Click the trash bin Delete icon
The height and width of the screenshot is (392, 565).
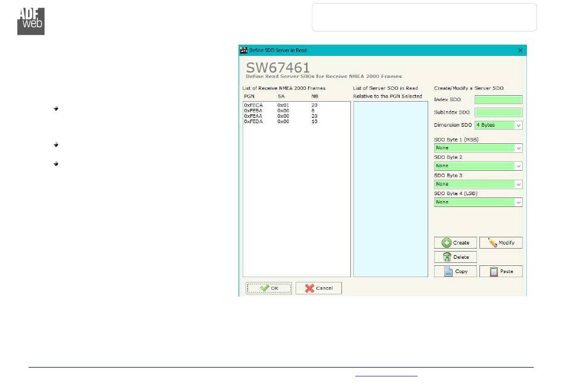pos(447,257)
